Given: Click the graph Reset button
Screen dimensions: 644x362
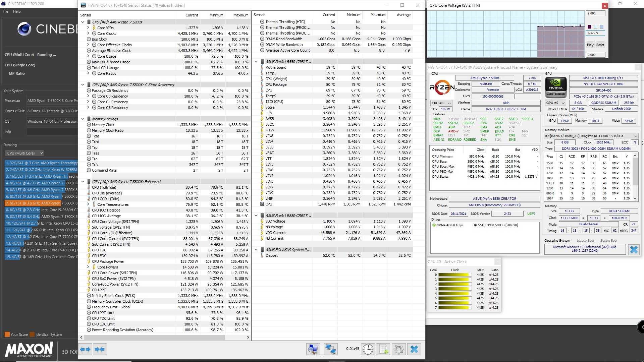Looking at the screenshot, I should coord(600,45).
